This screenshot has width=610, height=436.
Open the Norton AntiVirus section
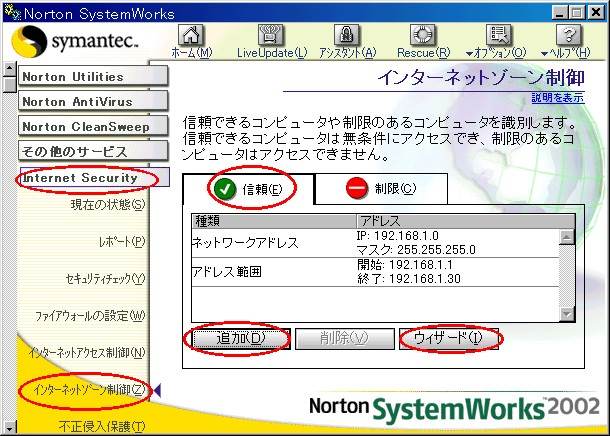tap(93, 101)
